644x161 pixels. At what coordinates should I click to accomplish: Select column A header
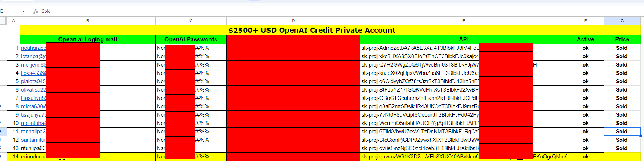point(13,21)
